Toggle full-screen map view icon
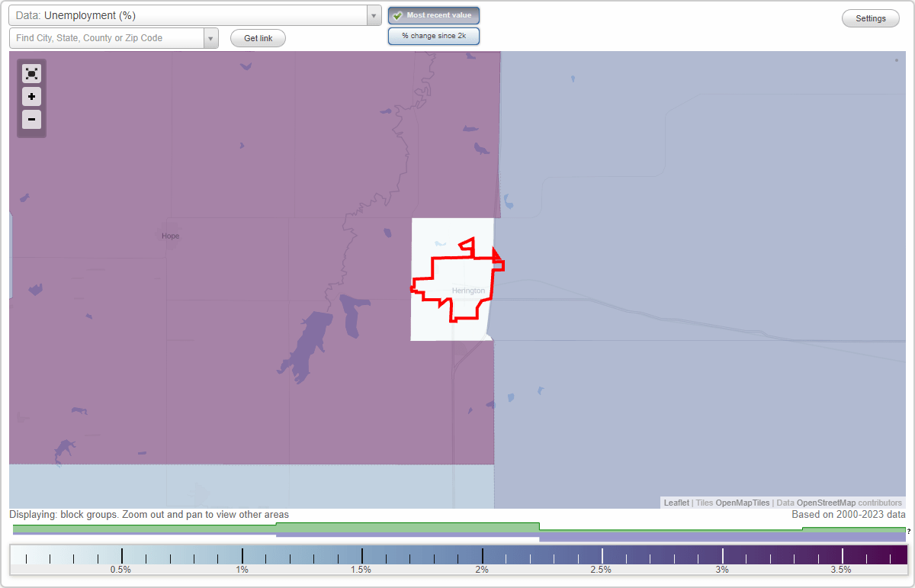This screenshot has height=588, width=915. click(x=31, y=74)
